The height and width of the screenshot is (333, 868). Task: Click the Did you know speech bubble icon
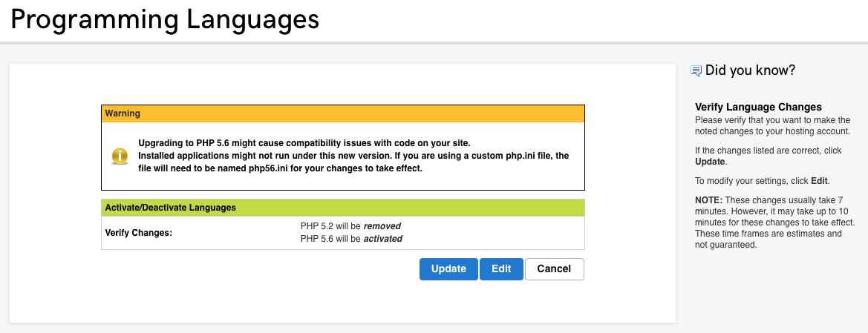click(x=696, y=71)
